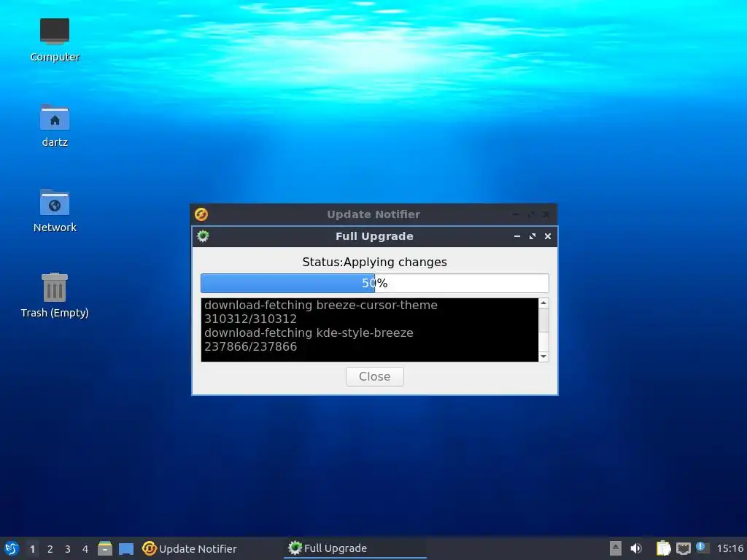Open the Lubuntu start menu icon

point(12,548)
